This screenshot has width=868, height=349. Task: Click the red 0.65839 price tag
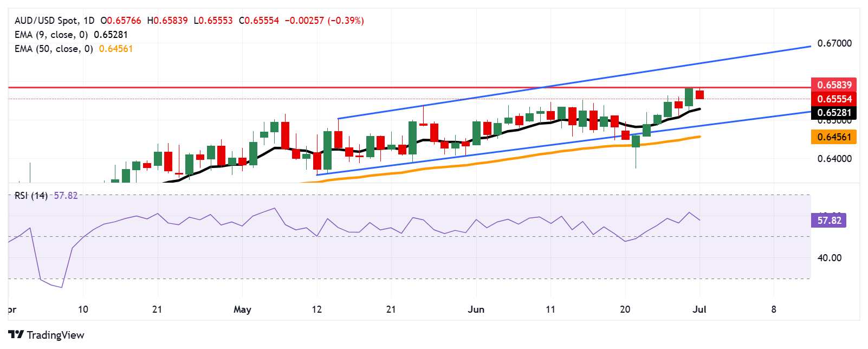click(834, 85)
